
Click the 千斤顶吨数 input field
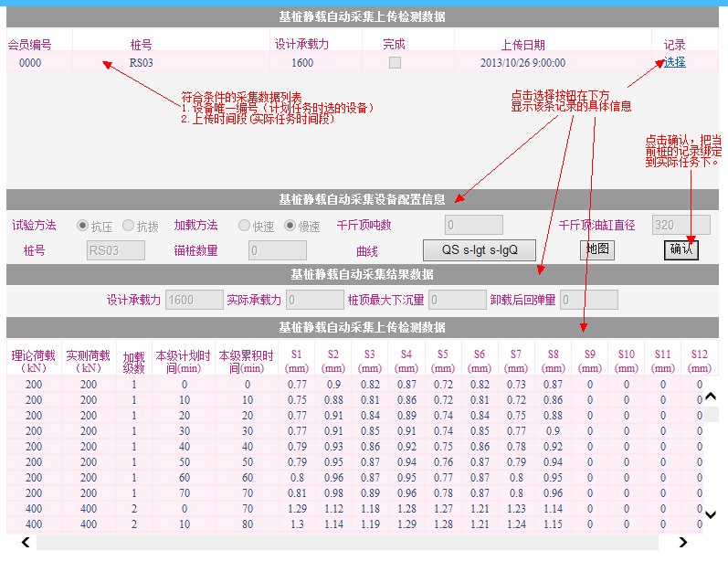pyautogui.click(x=473, y=225)
